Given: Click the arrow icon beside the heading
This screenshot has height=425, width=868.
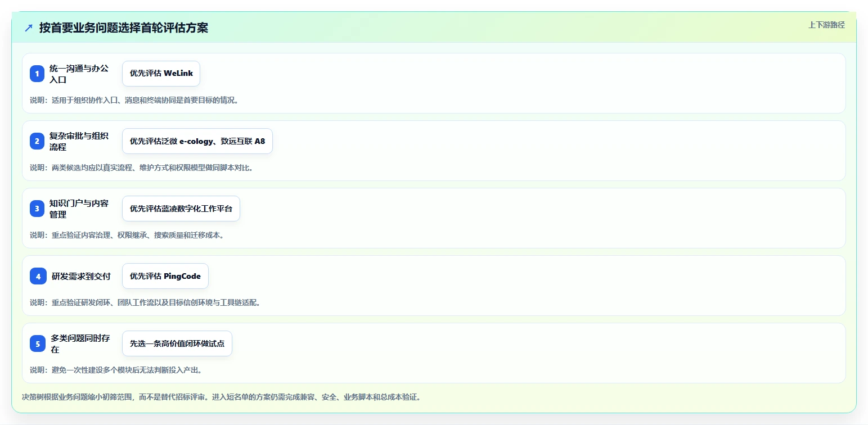Looking at the screenshot, I should pos(29,28).
